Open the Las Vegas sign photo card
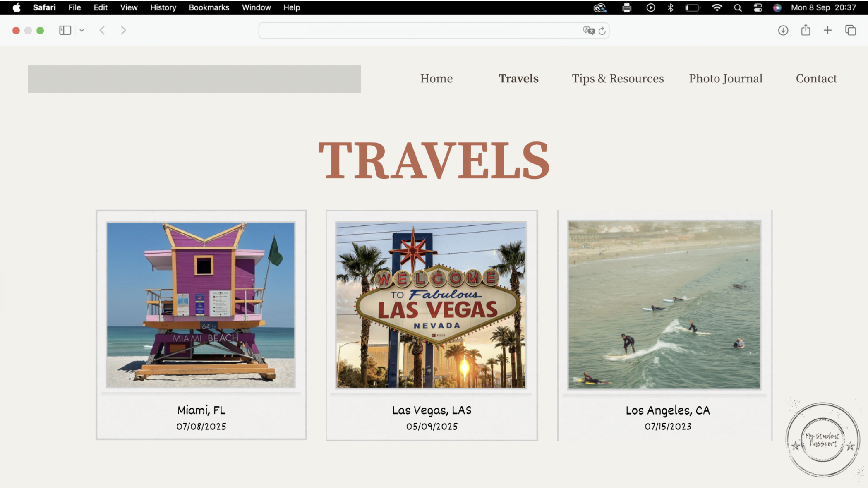The image size is (868, 489). pos(431,305)
